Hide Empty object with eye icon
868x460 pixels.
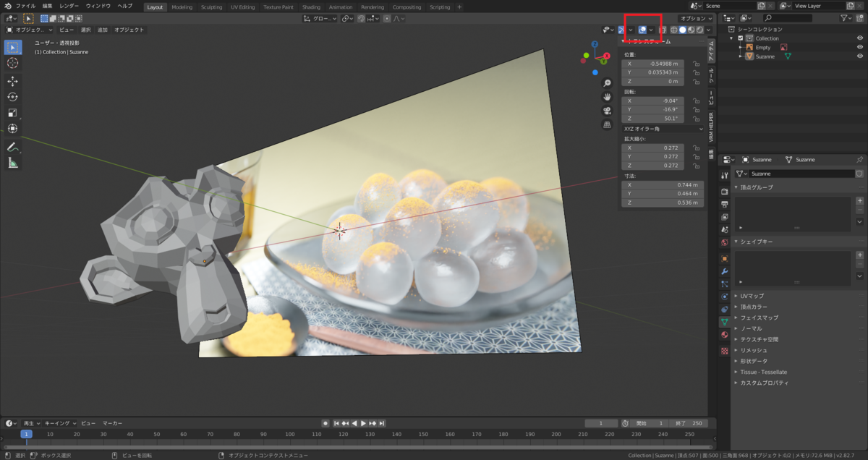(x=860, y=47)
